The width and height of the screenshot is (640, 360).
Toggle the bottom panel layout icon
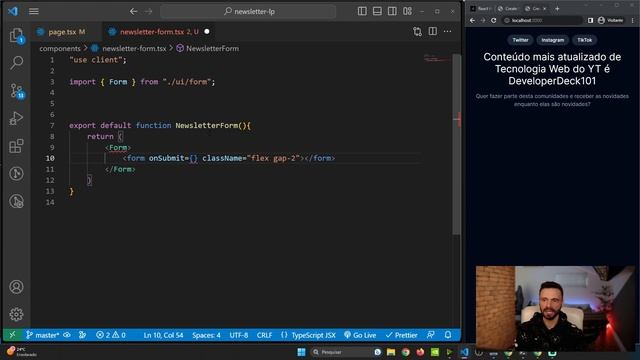(377, 11)
